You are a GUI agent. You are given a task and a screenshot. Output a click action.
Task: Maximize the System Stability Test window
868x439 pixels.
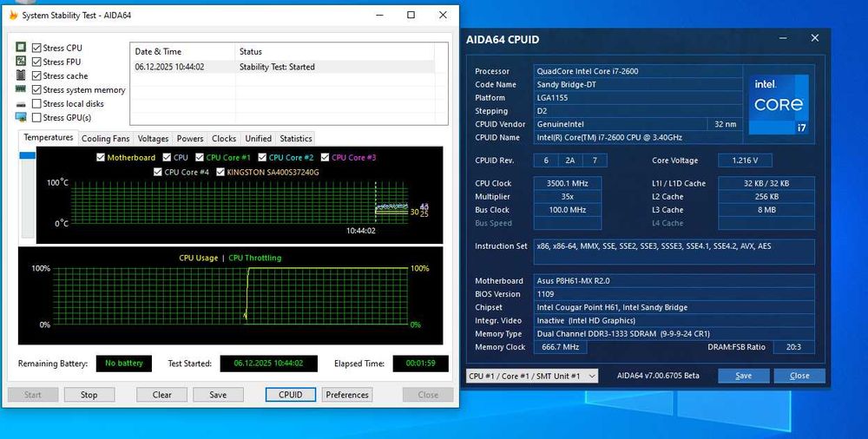pyautogui.click(x=411, y=15)
